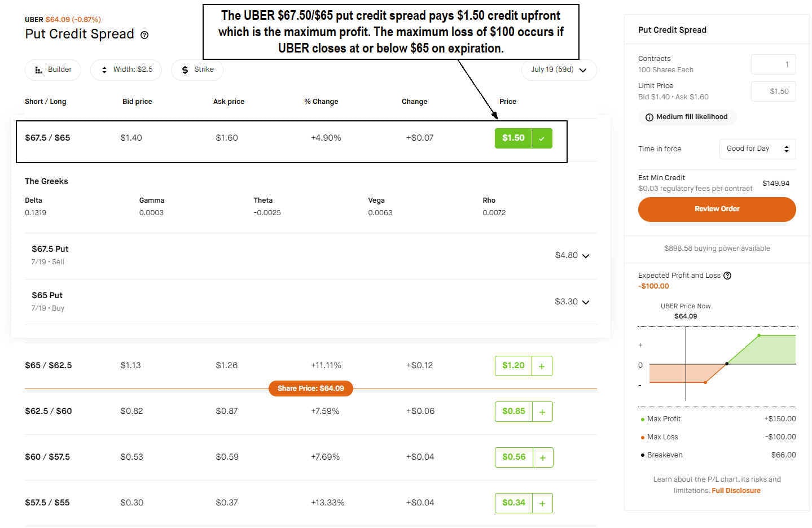Screen dimensions: 812x528
Task: Click the % Change column header
Action: [321, 102]
